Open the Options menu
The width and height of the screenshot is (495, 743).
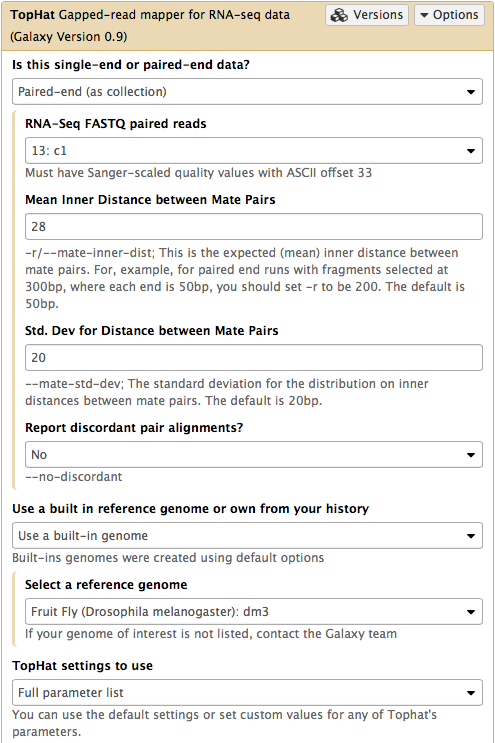(x=449, y=15)
